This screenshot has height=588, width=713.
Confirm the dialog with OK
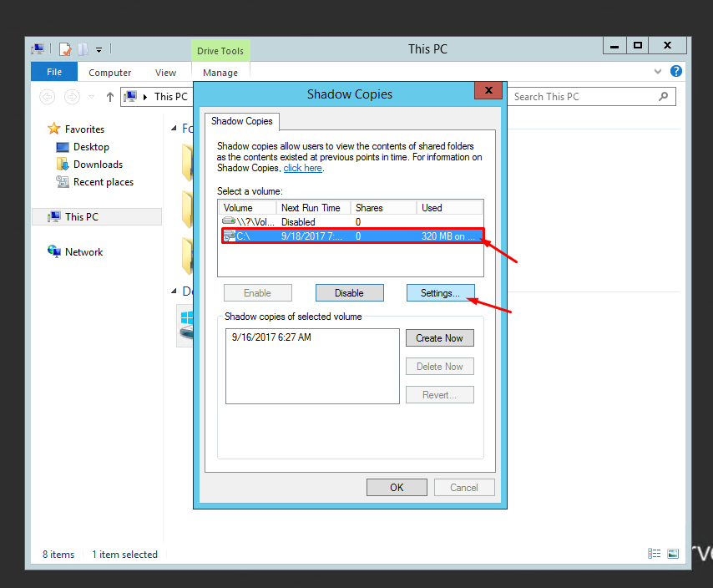[x=397, y=488]
